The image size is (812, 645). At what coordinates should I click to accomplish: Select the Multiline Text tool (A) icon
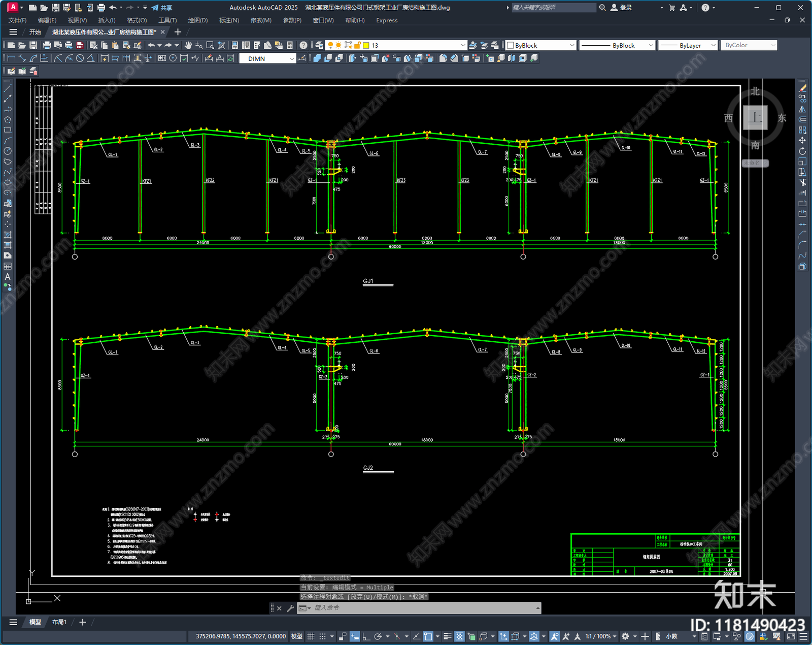tap(8, 277)
